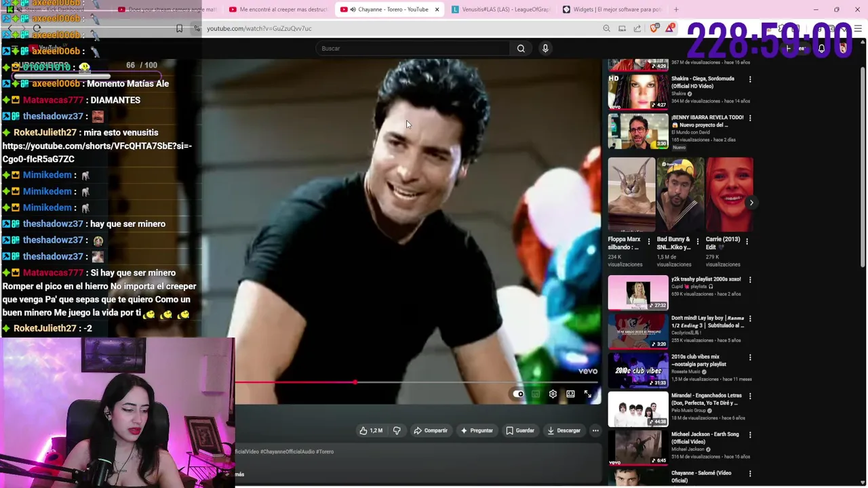
Task: Open options for Shakira - Ciega, Sordomuda
Action: pos(750,79)
